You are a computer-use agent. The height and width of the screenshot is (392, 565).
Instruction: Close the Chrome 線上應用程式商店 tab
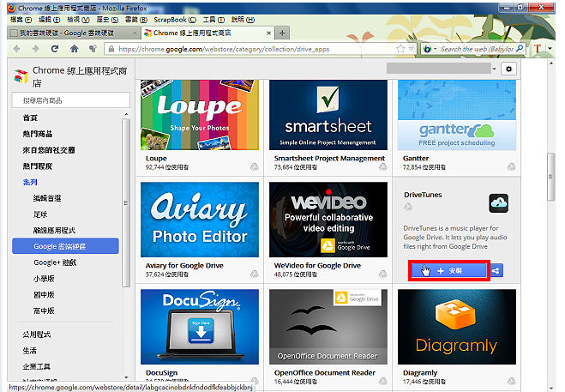tap(269, 33)
